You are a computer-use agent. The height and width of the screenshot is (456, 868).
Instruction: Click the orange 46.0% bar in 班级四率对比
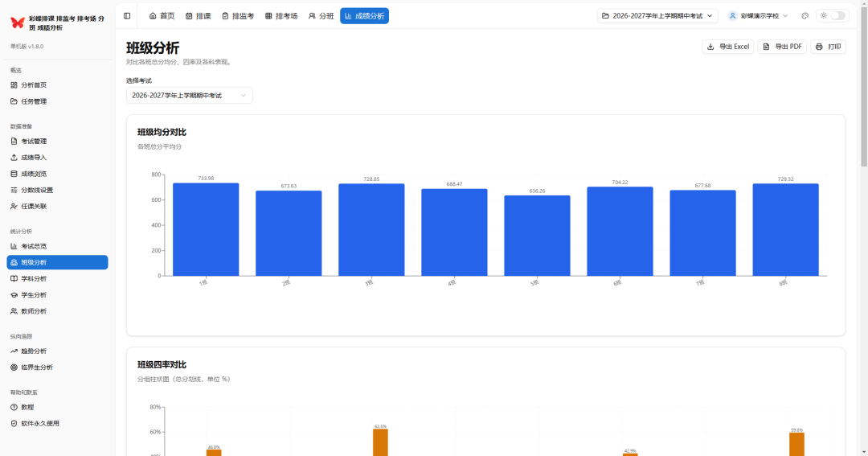click(x=214, y=453)
